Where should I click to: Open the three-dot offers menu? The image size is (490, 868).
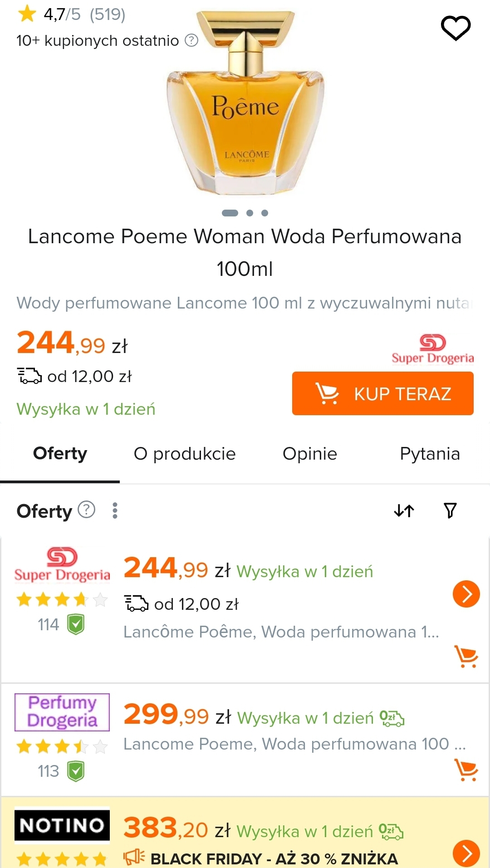[115, 510]
